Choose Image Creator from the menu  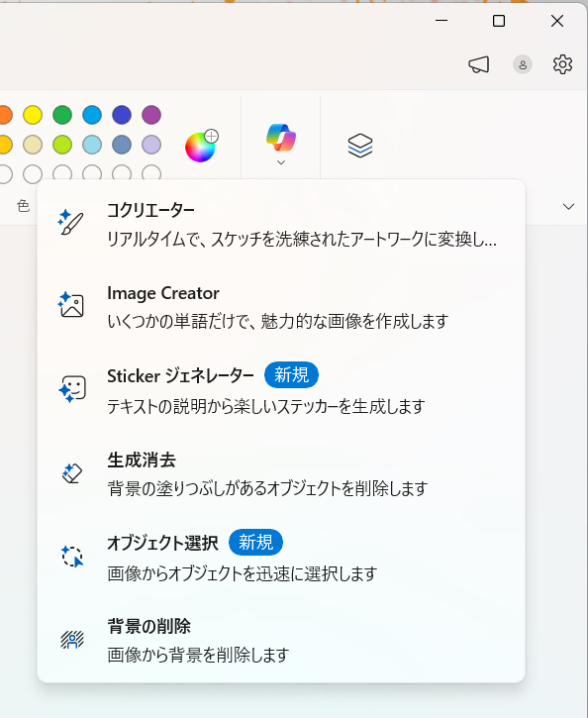(x=281, y=307)
